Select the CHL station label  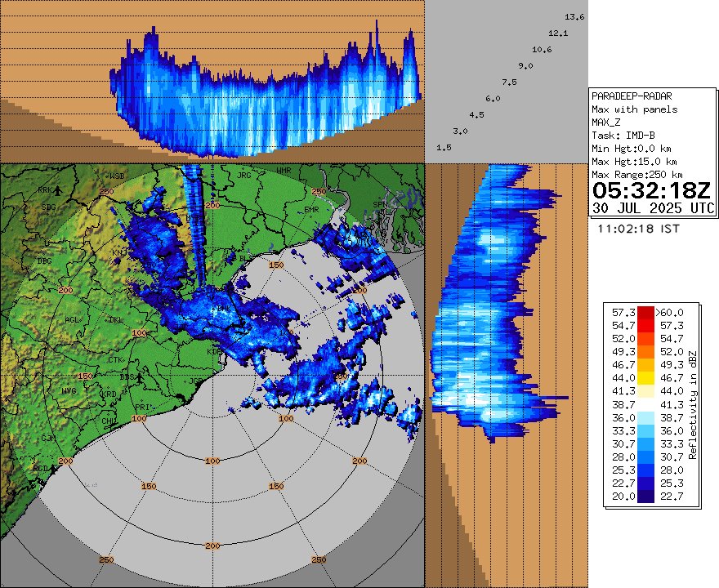coord(109,421)
